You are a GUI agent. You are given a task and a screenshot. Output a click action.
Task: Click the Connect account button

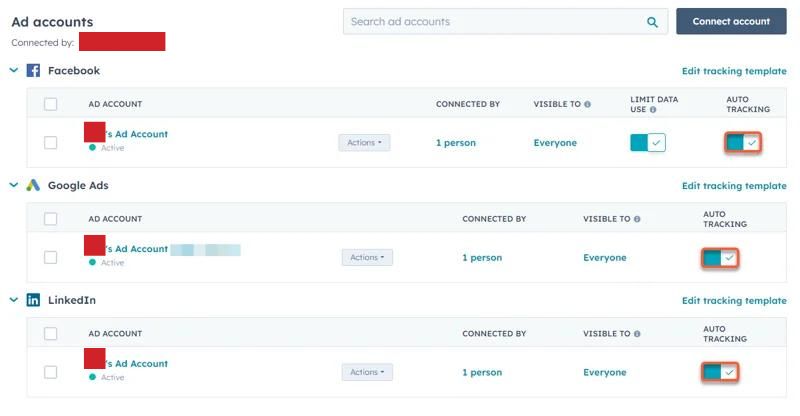tap(731, 21)
